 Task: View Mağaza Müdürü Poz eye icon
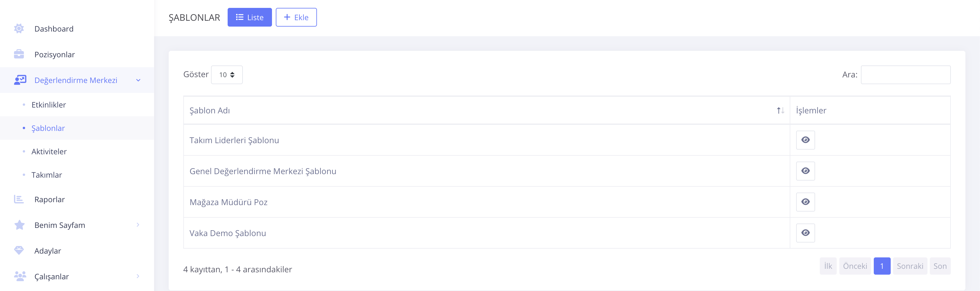point(805,202)
